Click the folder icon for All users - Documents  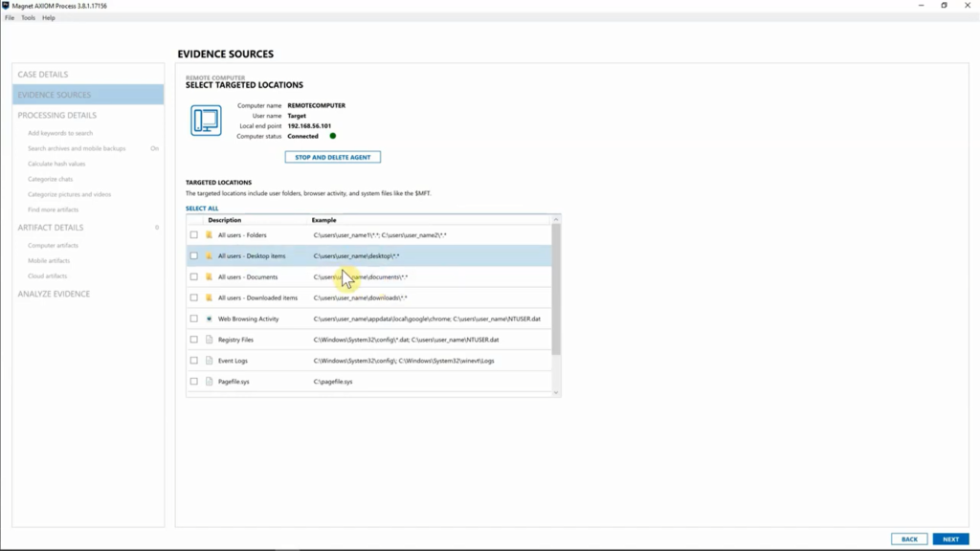click(209, 276)
